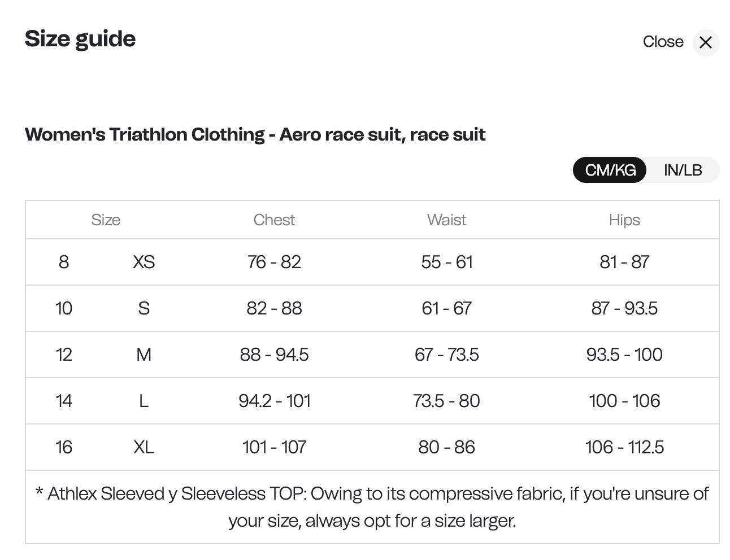
Task: Click the Size column header
Action: [x=105, y=220]
